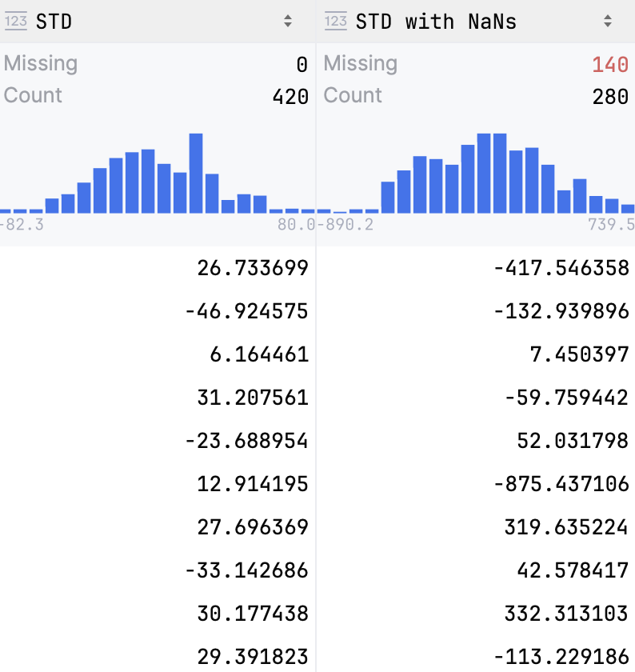
Task: Select the STD column header label
Action: point(54,22)
